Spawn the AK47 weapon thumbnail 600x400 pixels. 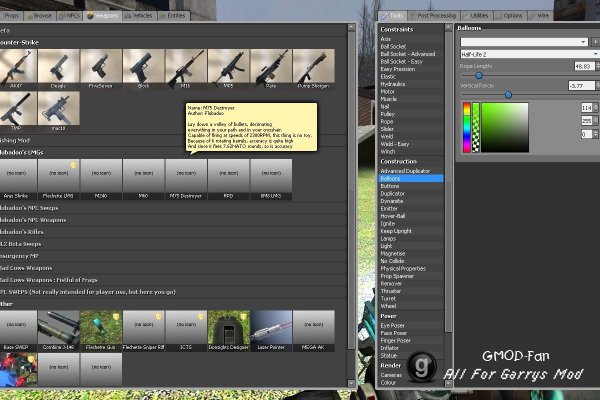point(18,69)
